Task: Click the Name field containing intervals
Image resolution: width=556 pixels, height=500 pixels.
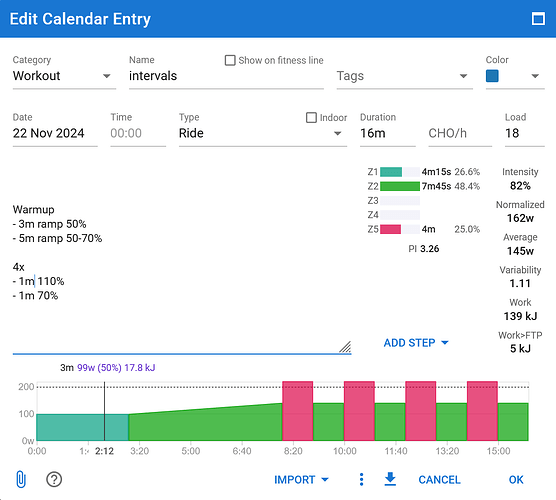Action: click(x=226, y=76)
